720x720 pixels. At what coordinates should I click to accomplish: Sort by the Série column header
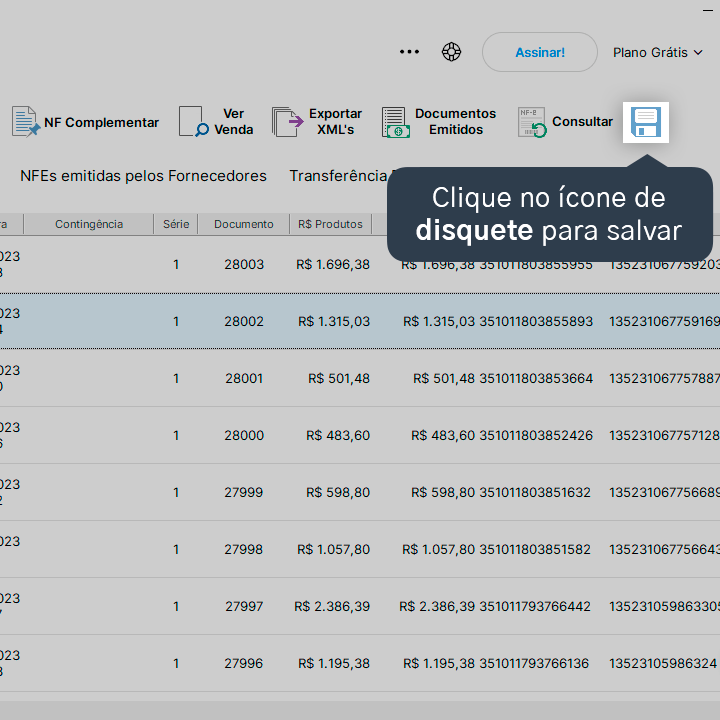pos(176,224)
